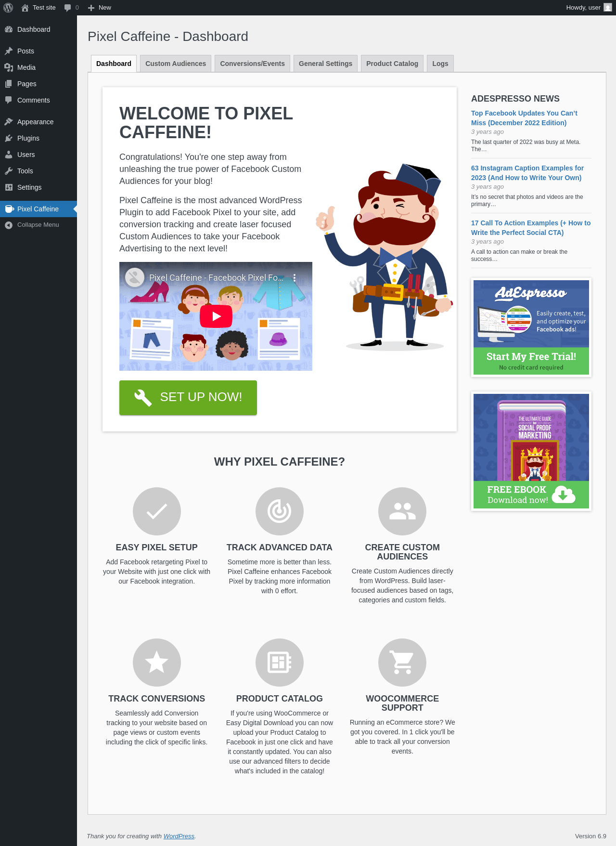The height and width of the screenshot is (846, 616).
Task: Click the Plugins plug icon
Action: coord(9,138)
